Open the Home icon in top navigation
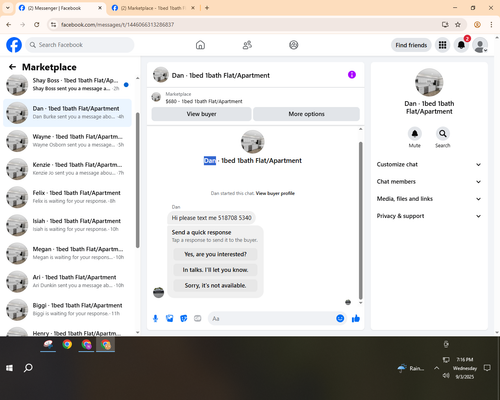Screen dimensions: 500x400 200,45
